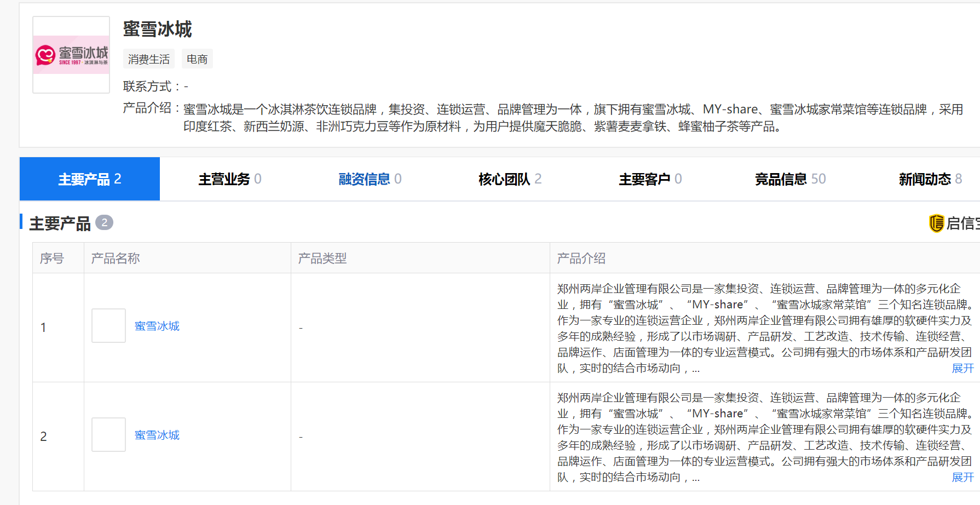Open the 蜜雪冰城 link in row 2
The image size is (980, 505).
click(x=157, y=435)
